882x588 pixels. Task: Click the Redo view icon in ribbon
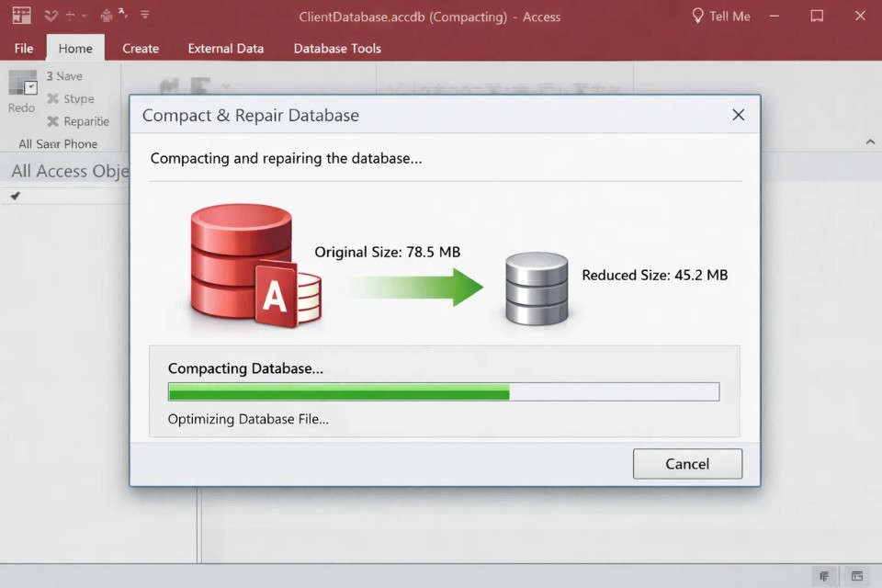point(22,84)
